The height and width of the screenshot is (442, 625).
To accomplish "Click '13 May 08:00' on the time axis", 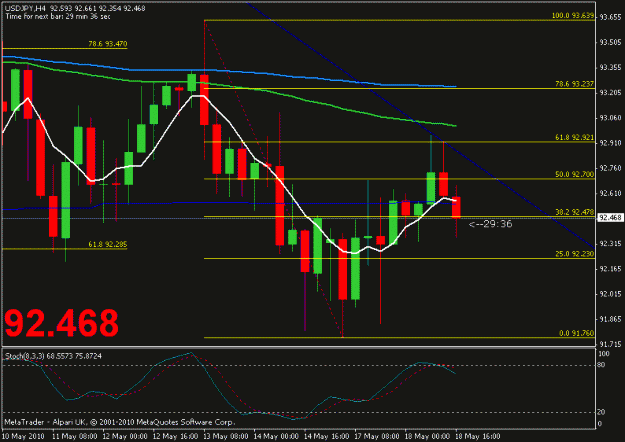I will tap(226, 436).
